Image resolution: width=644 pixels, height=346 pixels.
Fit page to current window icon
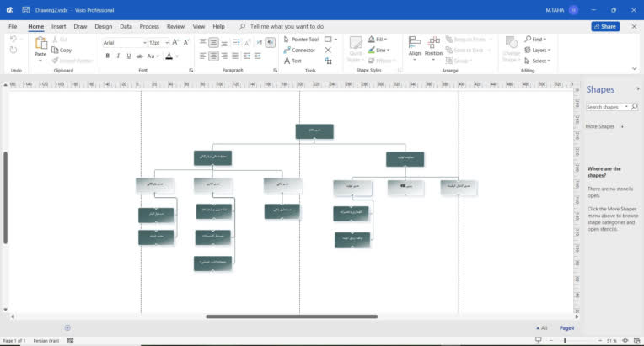click(x=625, y=340)
